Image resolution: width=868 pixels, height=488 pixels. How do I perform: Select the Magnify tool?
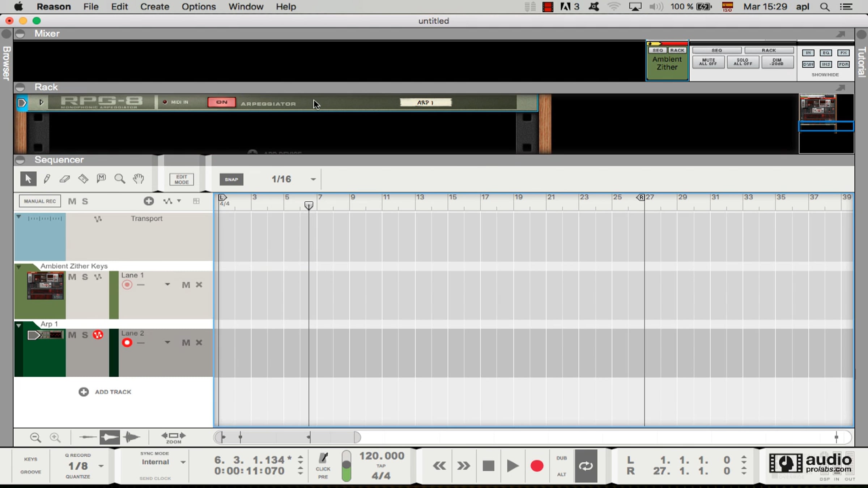click(x=120, y=179)
